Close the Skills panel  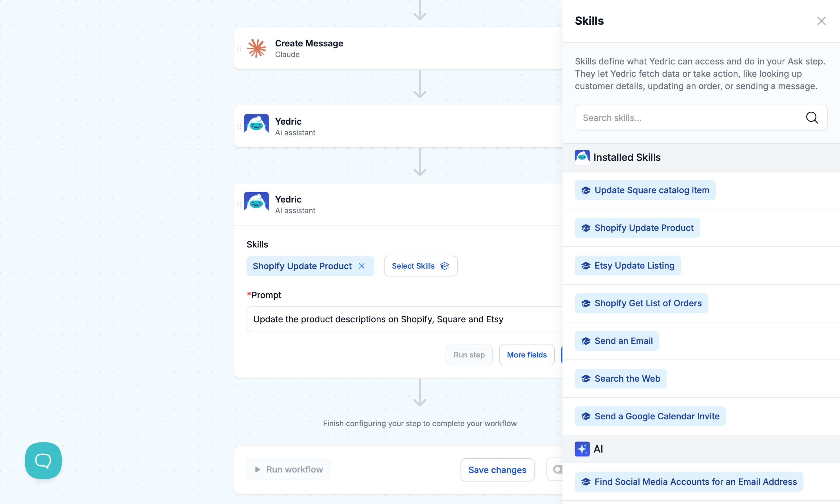point(821,21)
